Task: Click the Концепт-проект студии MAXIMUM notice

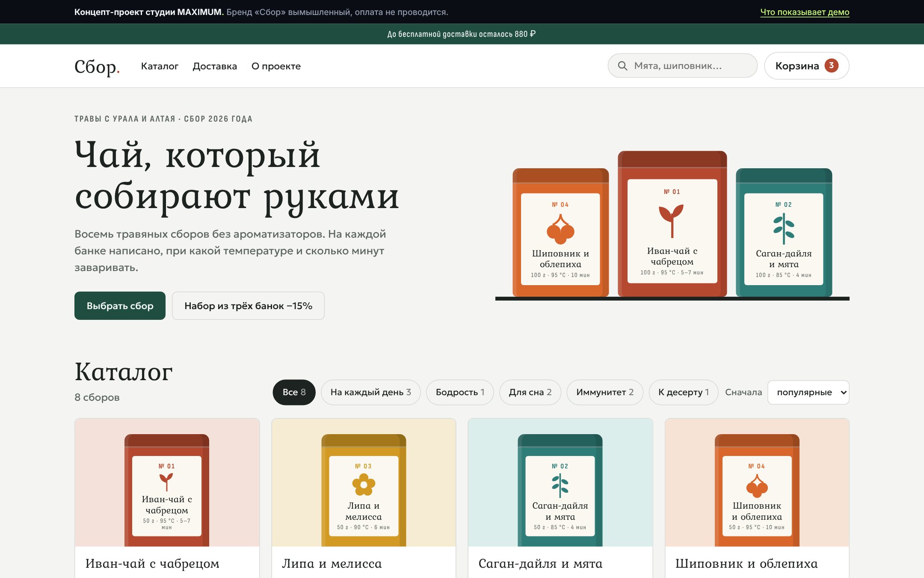Action: [261, 12]
